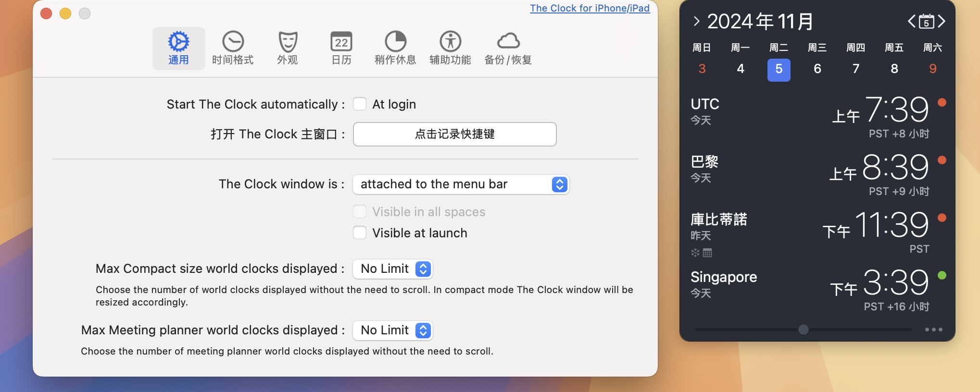
Task: Select date 4 in calendar
Action: click(x=741, y=69)
